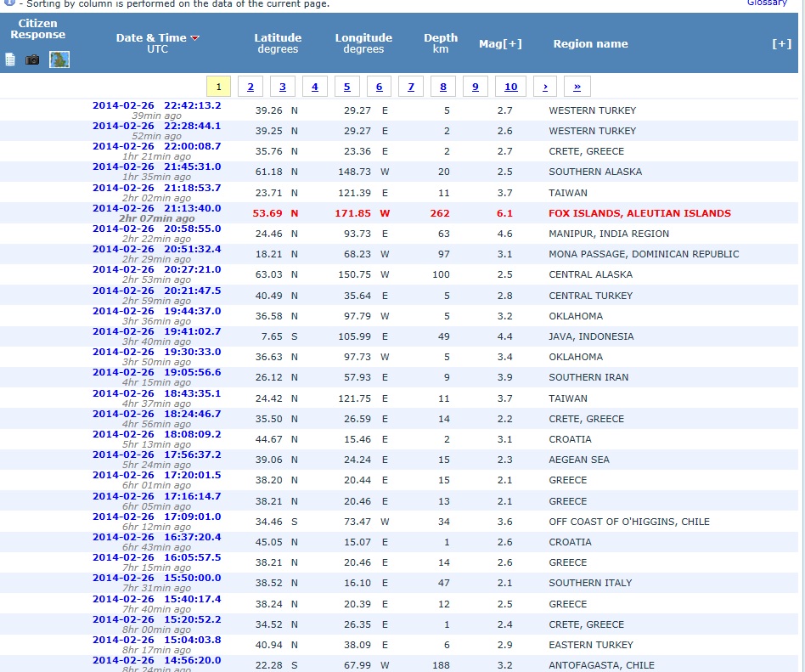Open earthquake at 2014-02-26 15:50:00.0
This screenshot has height=672, width=805.
click(156, 578)
